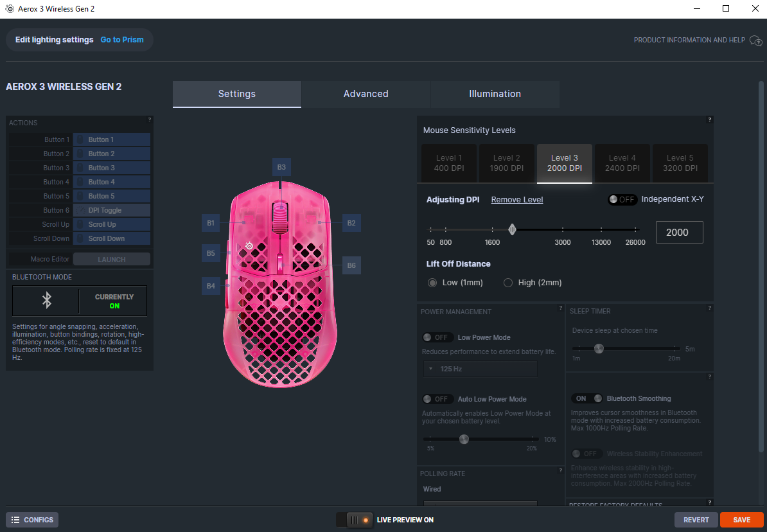Click the list icon on the Configs button
This screenshot has height=532, width=767.
(15, 520)
